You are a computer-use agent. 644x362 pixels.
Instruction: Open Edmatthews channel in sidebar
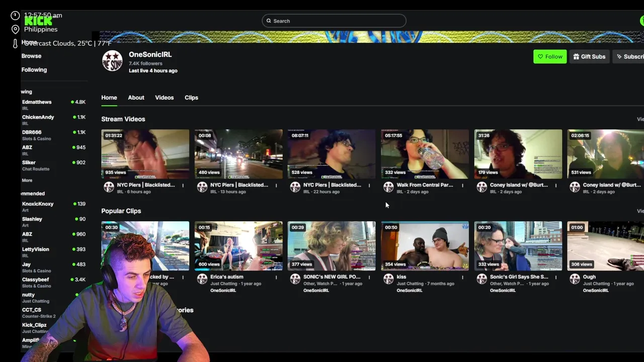pos(54,105)
